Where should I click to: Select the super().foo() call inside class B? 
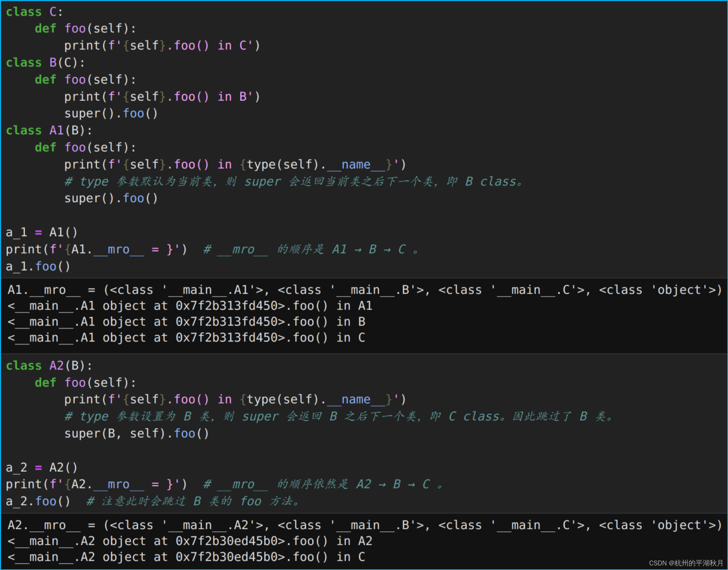[111, 113]
